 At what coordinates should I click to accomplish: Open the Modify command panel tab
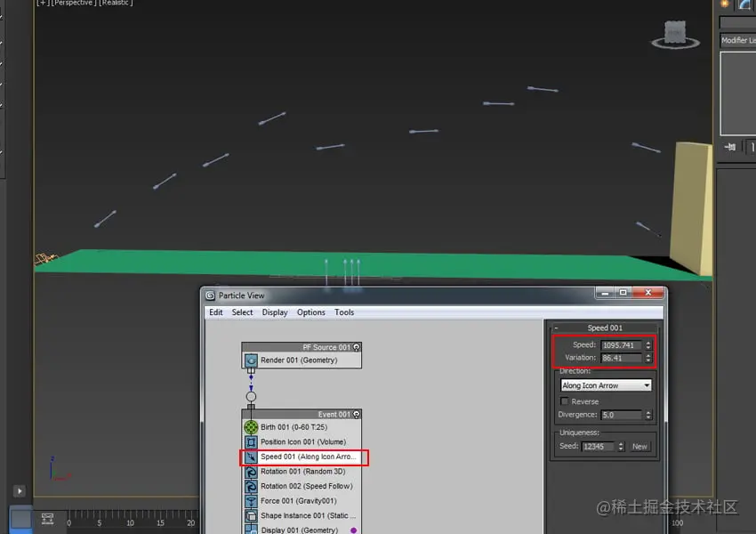pos(745,4)
